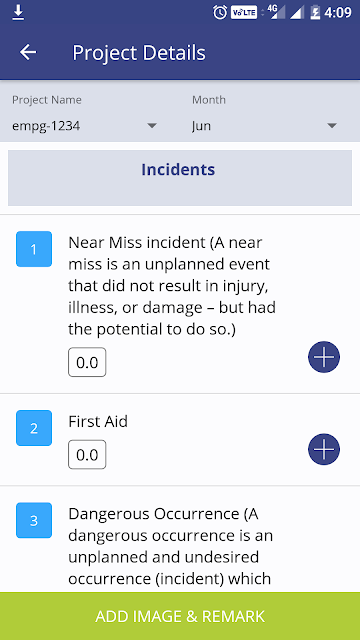Edit First Aid 0.0 value field
Screen dimensions: 360x640
(x=87, y=454)
